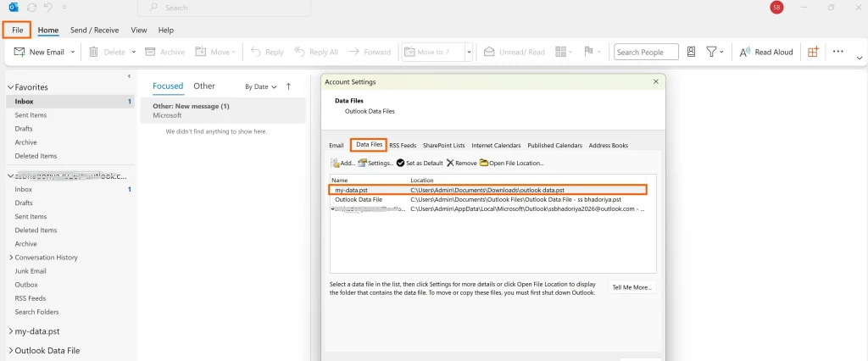The height and width of the screenshot is (361, 868).
Task: Click the New Email button
Action: click(x=39, y=52)
